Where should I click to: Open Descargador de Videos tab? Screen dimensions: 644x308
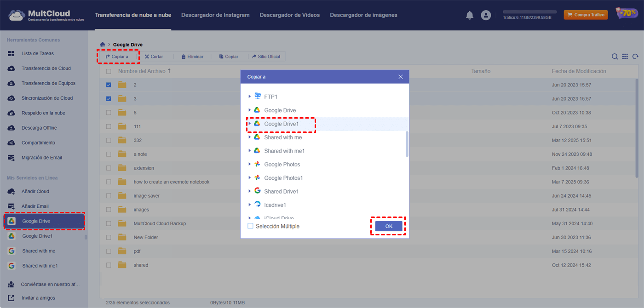[x=290, y=15]
